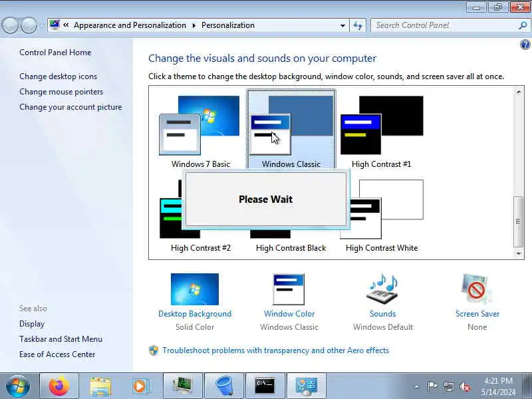Show hidden tray icons arrow
The width and height of the screenshot is (532, 399).
point(417,386)
